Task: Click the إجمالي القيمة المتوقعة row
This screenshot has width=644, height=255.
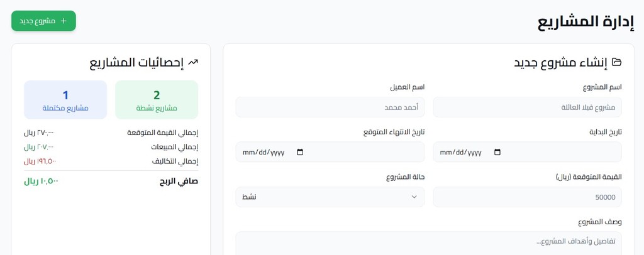Action: (x=111, y=133)
